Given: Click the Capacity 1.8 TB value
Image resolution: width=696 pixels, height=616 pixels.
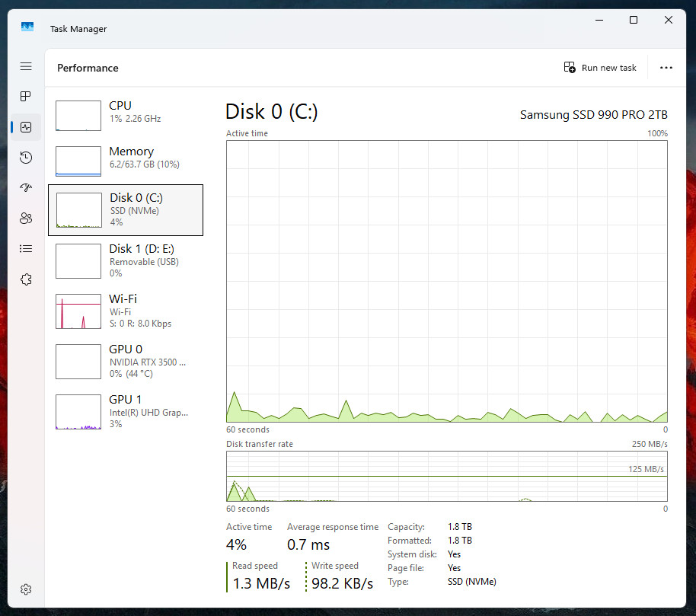Looking at the screenshot, I should 460,526.
